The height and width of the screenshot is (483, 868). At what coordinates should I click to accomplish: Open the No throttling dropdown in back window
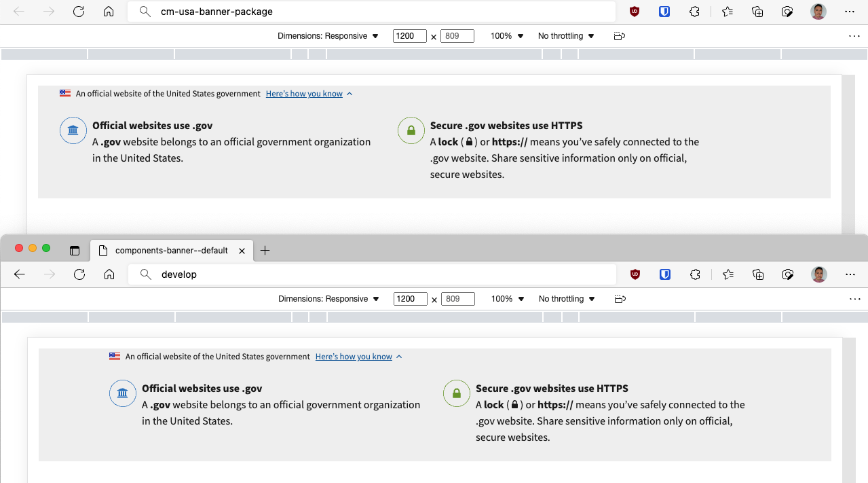click(566, 36)
